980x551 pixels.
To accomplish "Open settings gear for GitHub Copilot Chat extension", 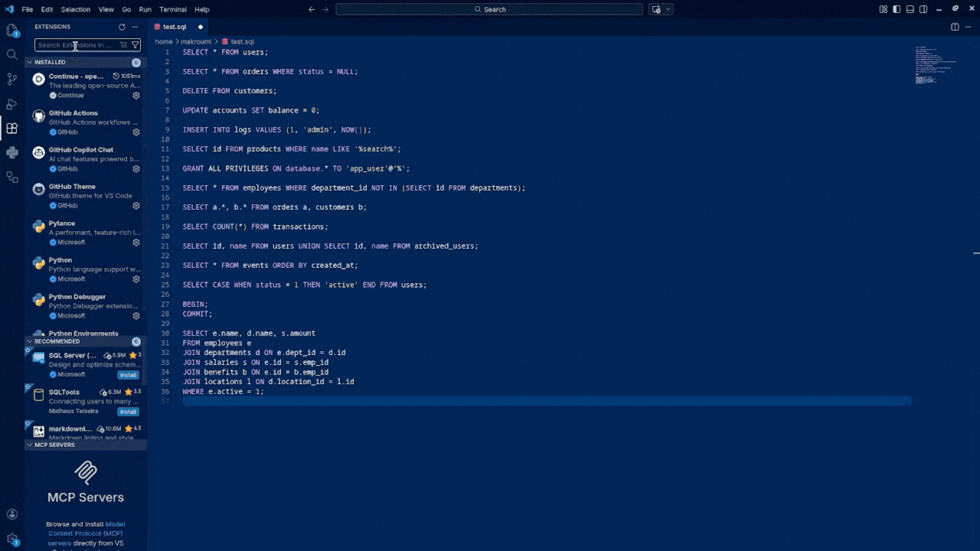I will pos(136,168).
